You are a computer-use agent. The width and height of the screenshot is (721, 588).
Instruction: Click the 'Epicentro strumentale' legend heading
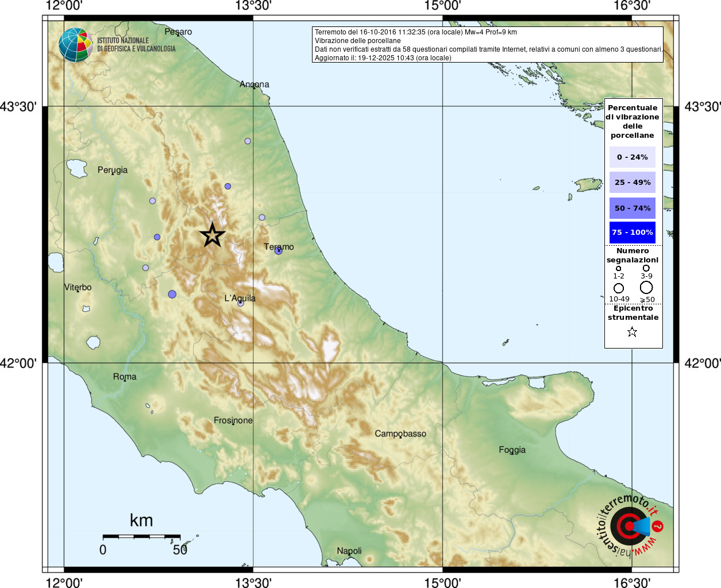[x=633, y=313]
